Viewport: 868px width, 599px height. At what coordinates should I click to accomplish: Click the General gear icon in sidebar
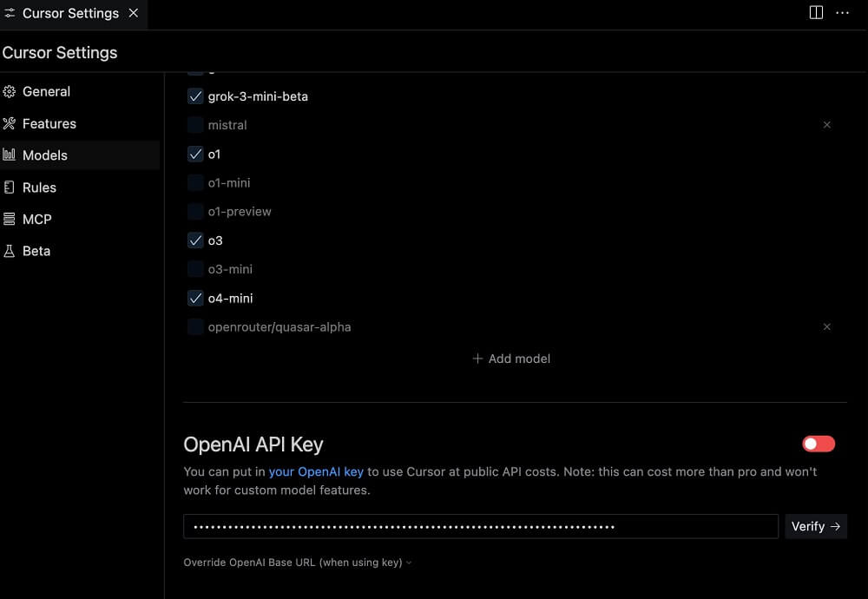pyautogui.click(x=10, y=91)
